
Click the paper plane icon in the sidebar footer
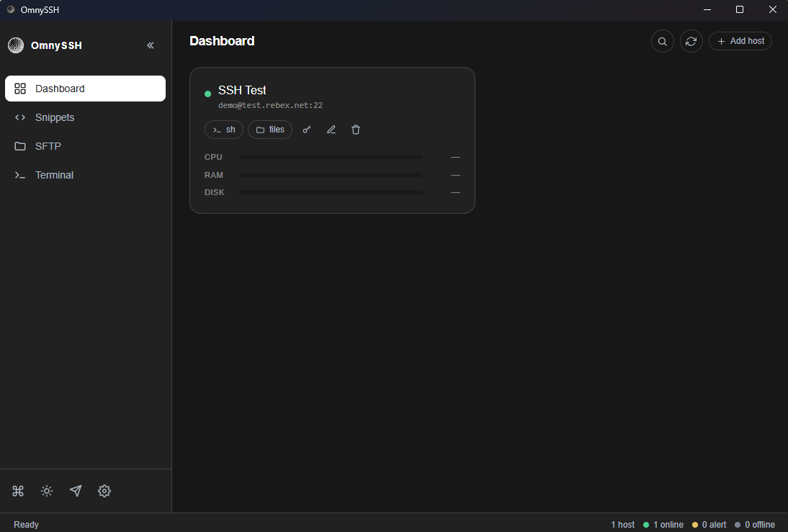[x=76, y=491]
